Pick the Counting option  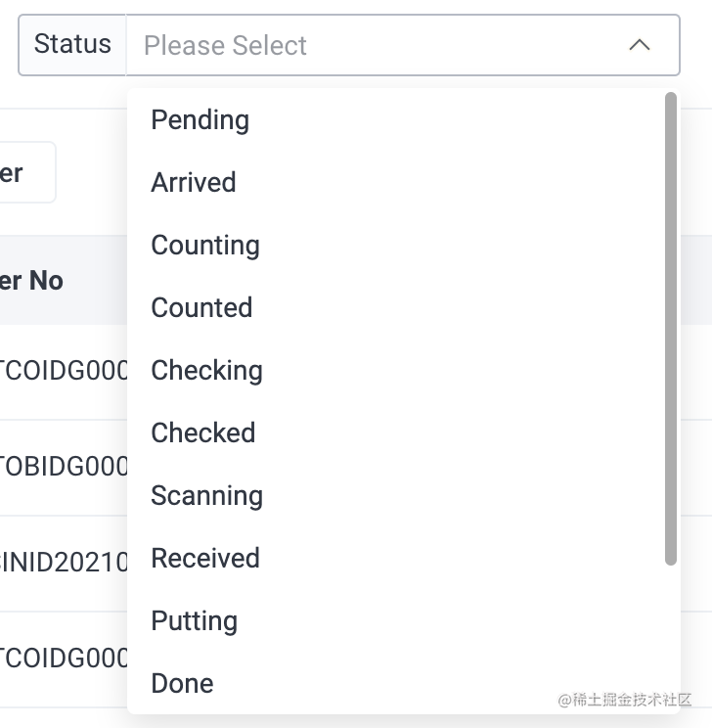pos(205,246)
